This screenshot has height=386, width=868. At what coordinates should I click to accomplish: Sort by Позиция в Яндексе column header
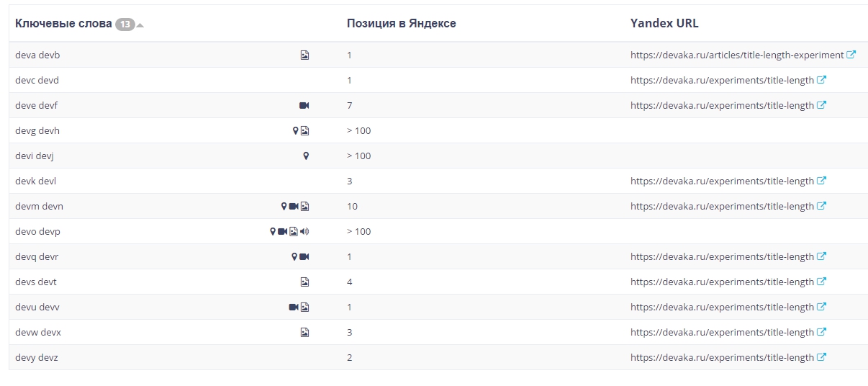401,24
